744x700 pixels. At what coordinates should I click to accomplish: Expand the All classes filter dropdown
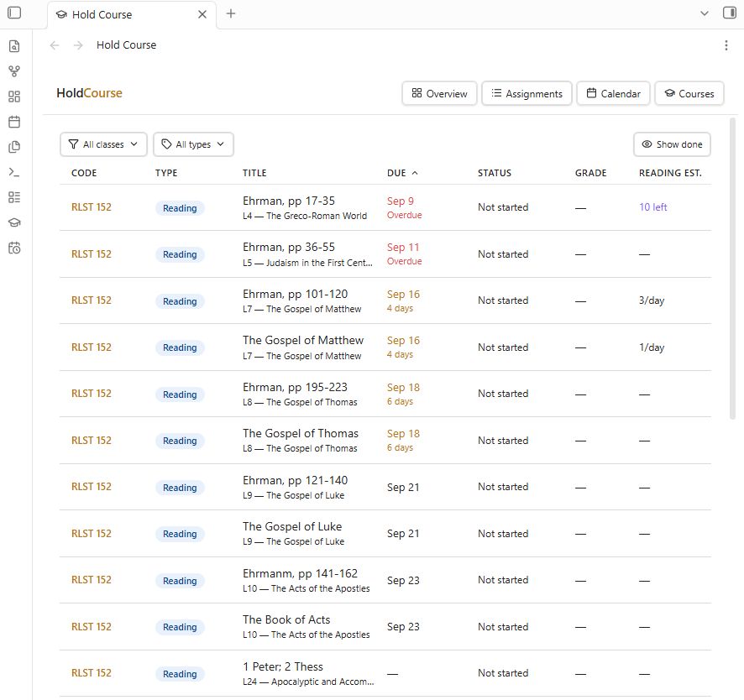103,144
